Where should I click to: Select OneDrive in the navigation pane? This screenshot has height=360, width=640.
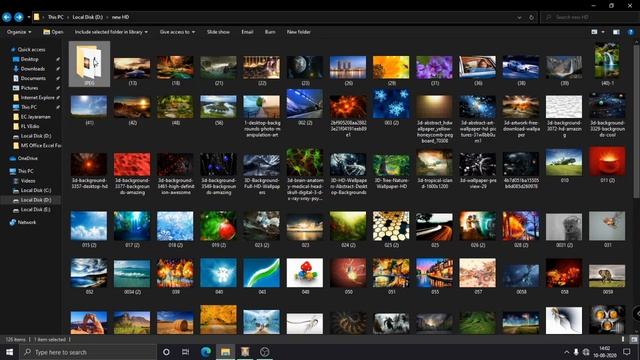coord(27,158)
